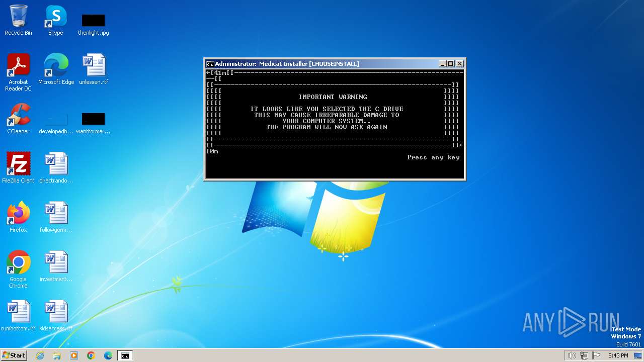Click the 'Press any key' prompt
Image resolution: width=644 pixels, height=362 pixels.
coord(433,157)
